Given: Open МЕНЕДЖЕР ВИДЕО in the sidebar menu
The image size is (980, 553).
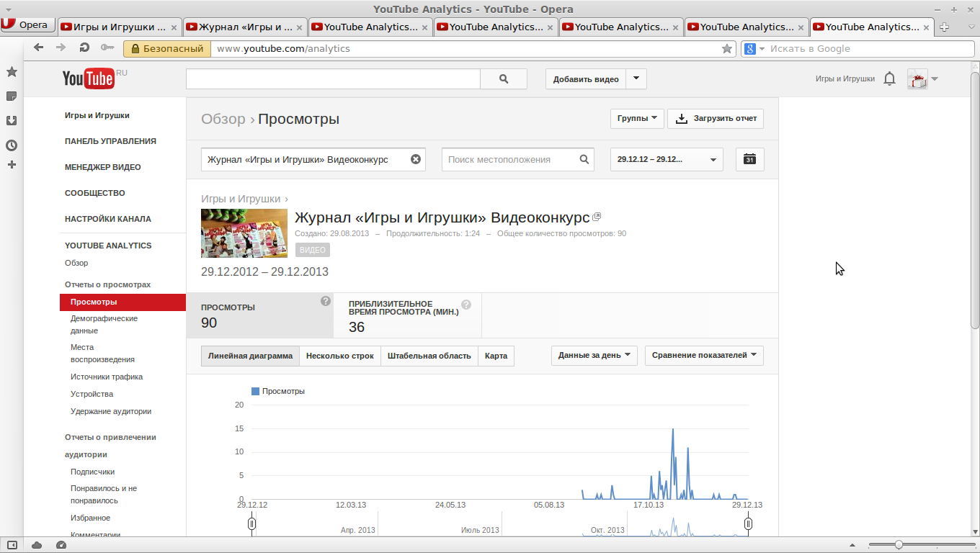Looking at the screenshot, I should [x=102, y=166].
